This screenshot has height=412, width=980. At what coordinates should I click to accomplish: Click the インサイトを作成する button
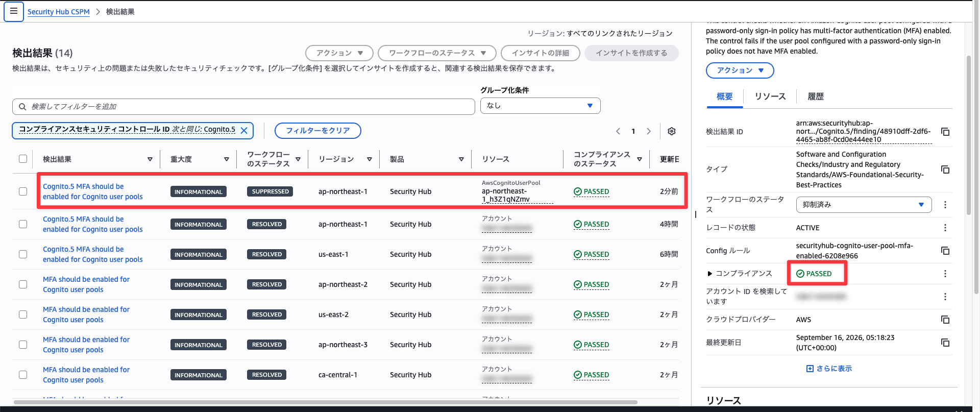(631, 53)
